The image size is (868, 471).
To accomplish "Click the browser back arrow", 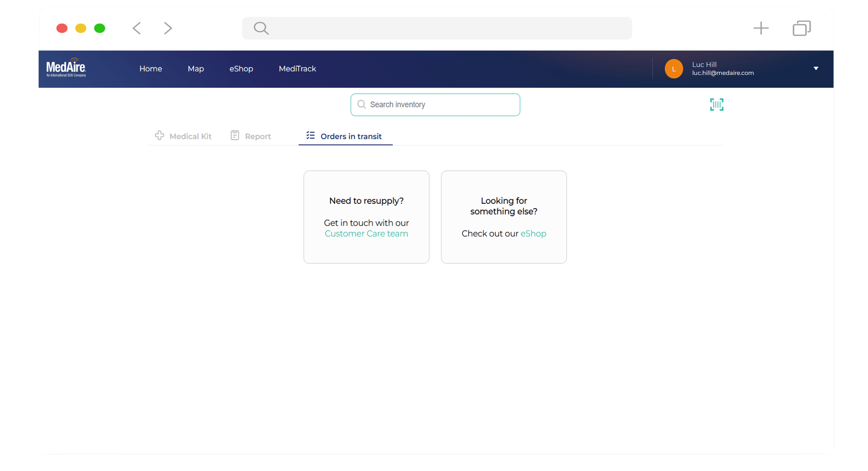I will [136, 28].
